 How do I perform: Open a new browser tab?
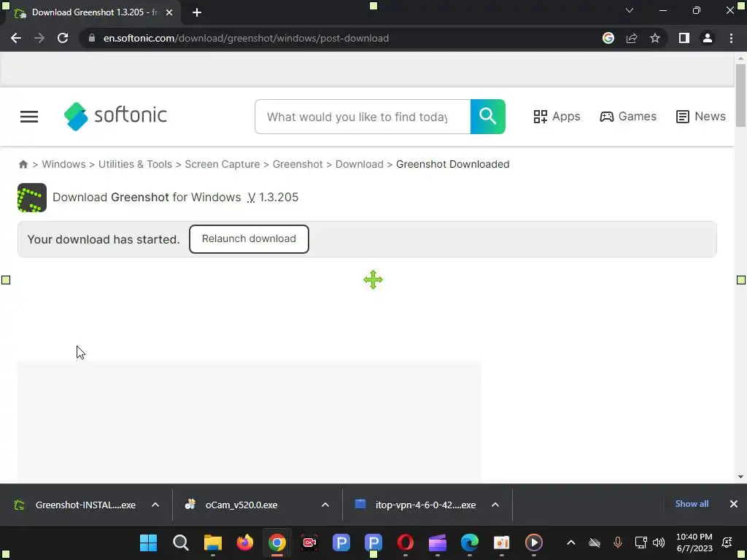click(197, 12)
